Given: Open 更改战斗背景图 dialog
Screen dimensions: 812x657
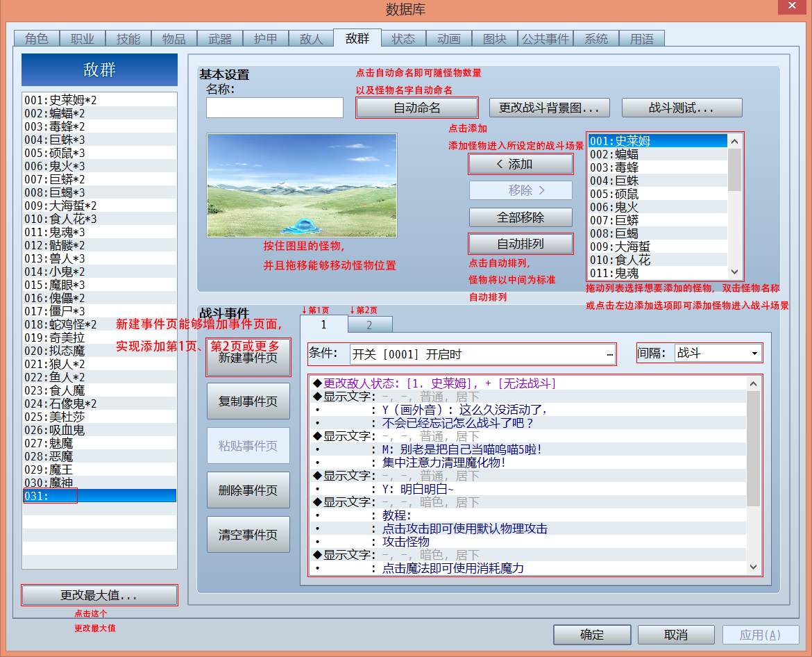Looking at the screenshot, I should (550, 108).
